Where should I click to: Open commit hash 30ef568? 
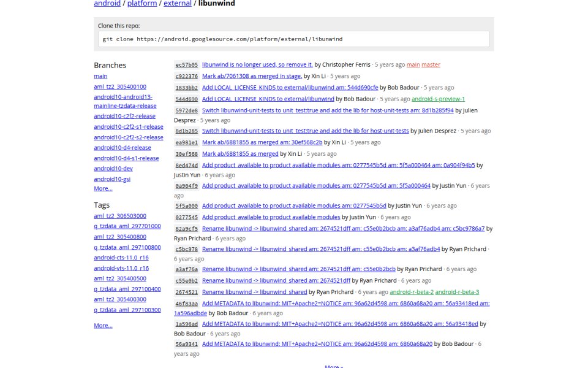coord(186,153)
